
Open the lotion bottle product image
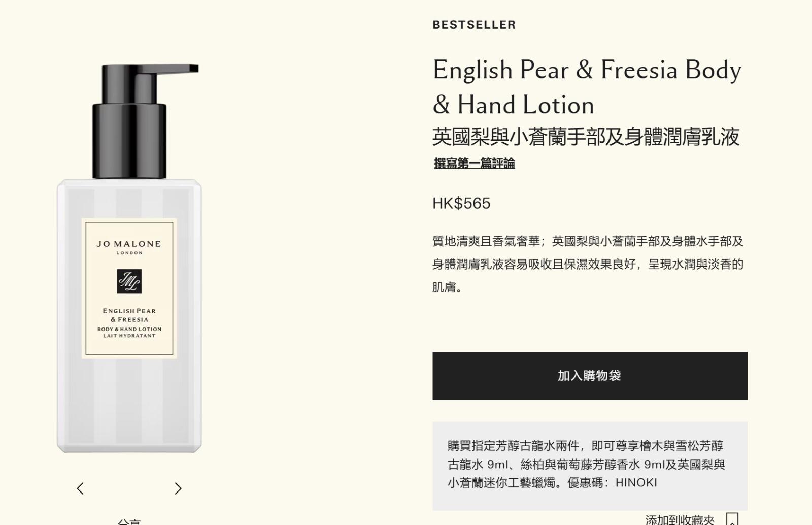(129, 258)
